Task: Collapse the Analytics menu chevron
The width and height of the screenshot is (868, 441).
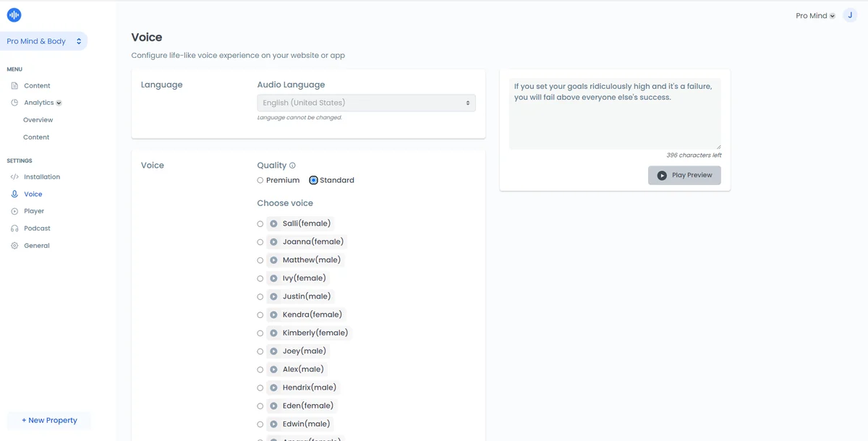Action: click(59, 103)
